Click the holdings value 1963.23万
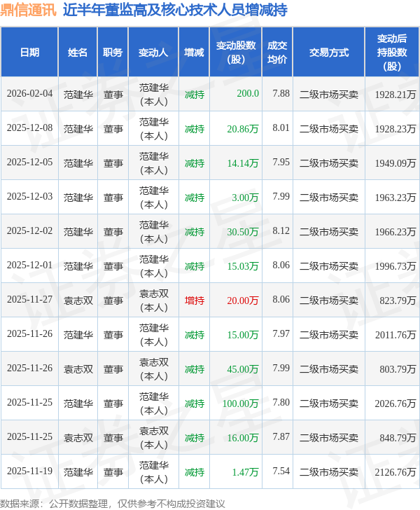This screenshot has height=510, width=420. (395, 198)
